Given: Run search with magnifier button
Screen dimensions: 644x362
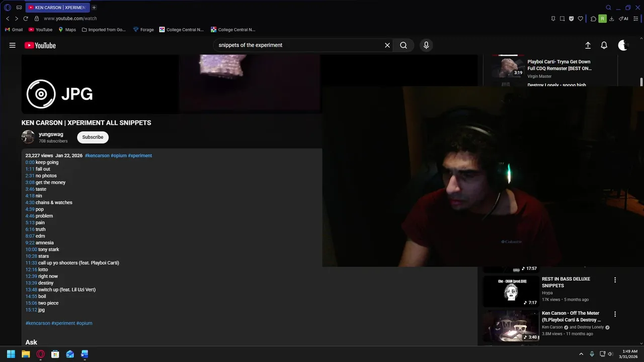Looking at the screenshot, I should point(404,45).
